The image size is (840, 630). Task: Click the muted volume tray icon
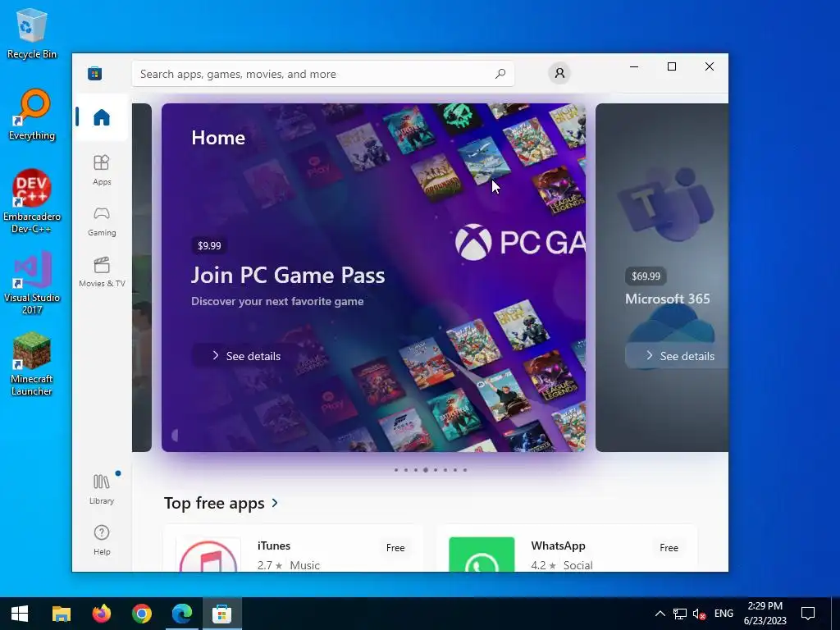[x=699, y=614]
